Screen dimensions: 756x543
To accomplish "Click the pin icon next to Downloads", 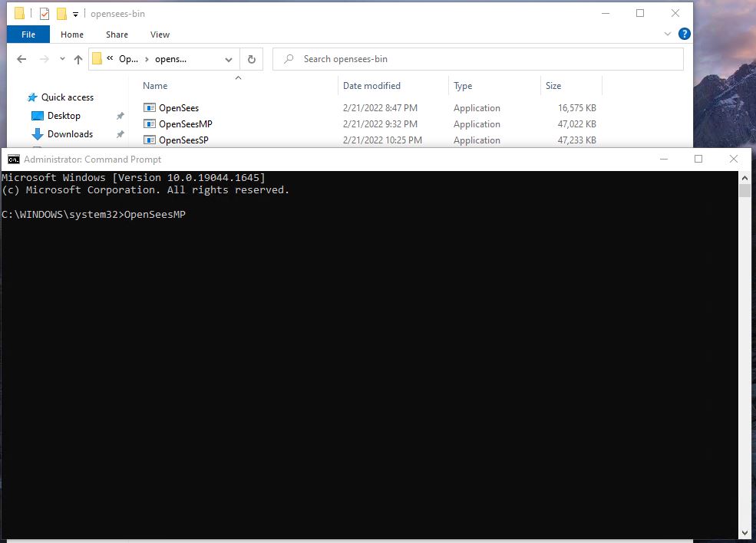I will (x=120, y=134).
